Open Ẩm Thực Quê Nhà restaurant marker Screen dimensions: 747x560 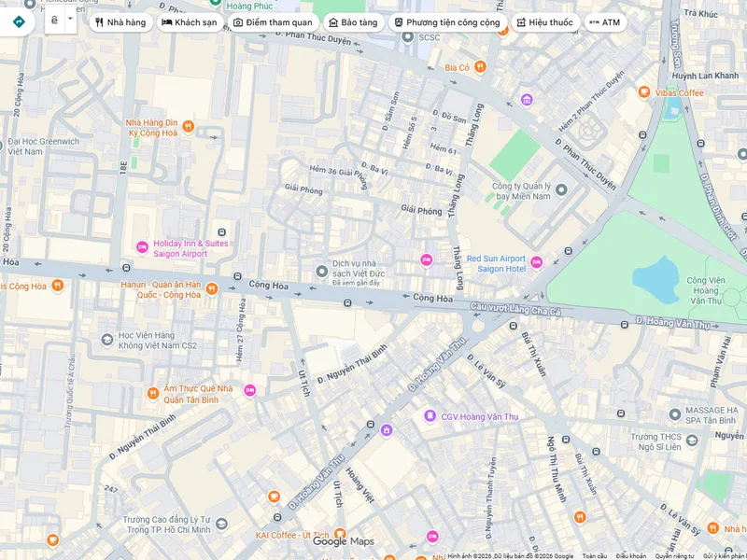153,393
